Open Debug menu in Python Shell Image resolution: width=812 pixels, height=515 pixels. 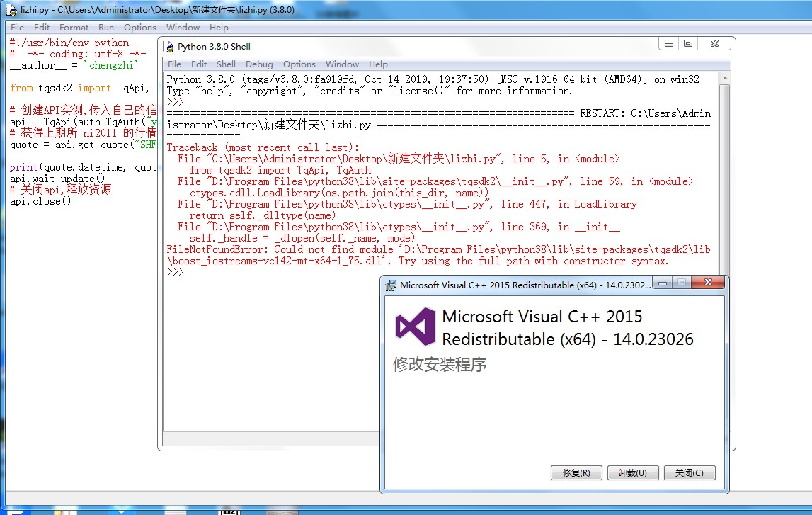click(259, 64)
